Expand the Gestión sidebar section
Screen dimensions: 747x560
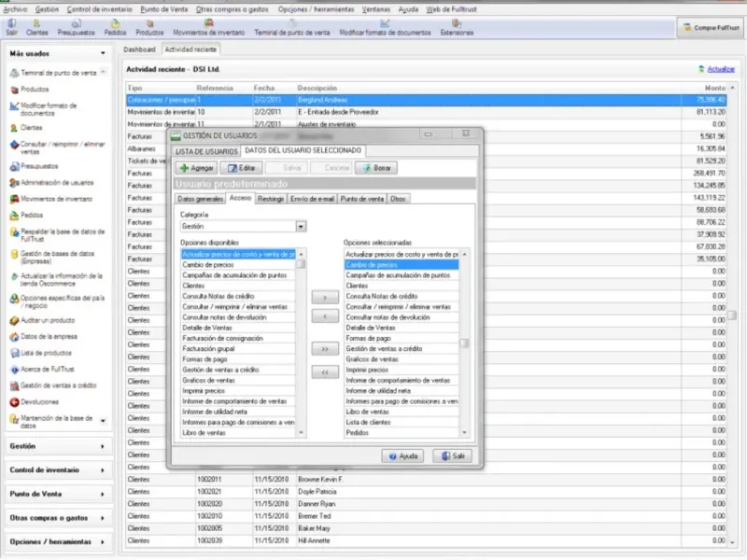(58, 446)
